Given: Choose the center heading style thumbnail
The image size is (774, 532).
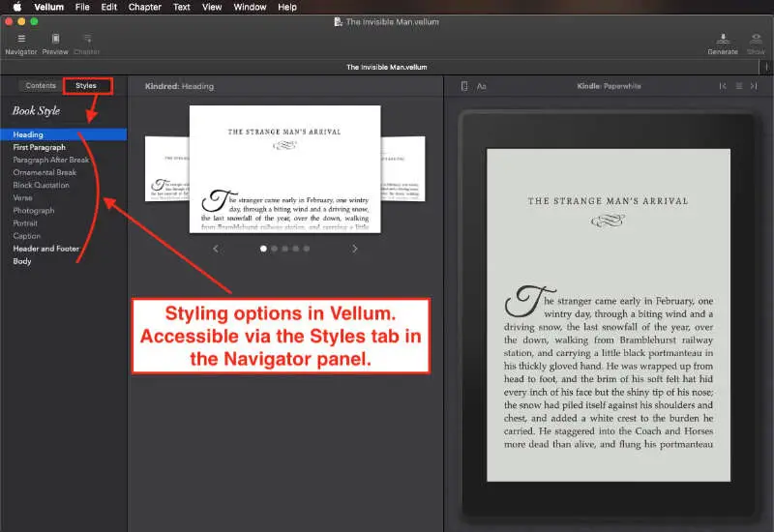Looking at the screenshot, I should [x=284, y=168].
